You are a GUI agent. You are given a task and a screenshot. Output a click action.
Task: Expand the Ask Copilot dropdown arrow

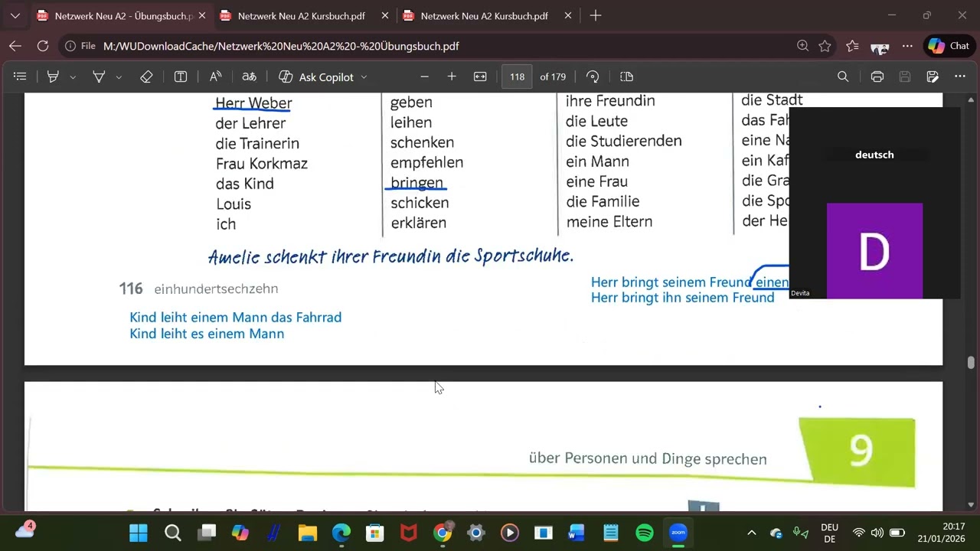point(364,77)
